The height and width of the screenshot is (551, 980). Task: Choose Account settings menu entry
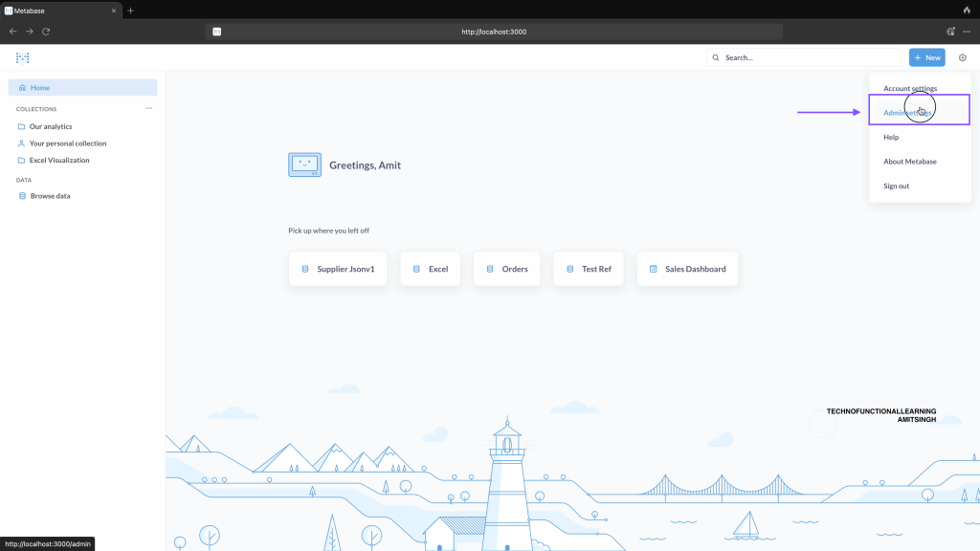pyautogui.click(x=910, y=89)
